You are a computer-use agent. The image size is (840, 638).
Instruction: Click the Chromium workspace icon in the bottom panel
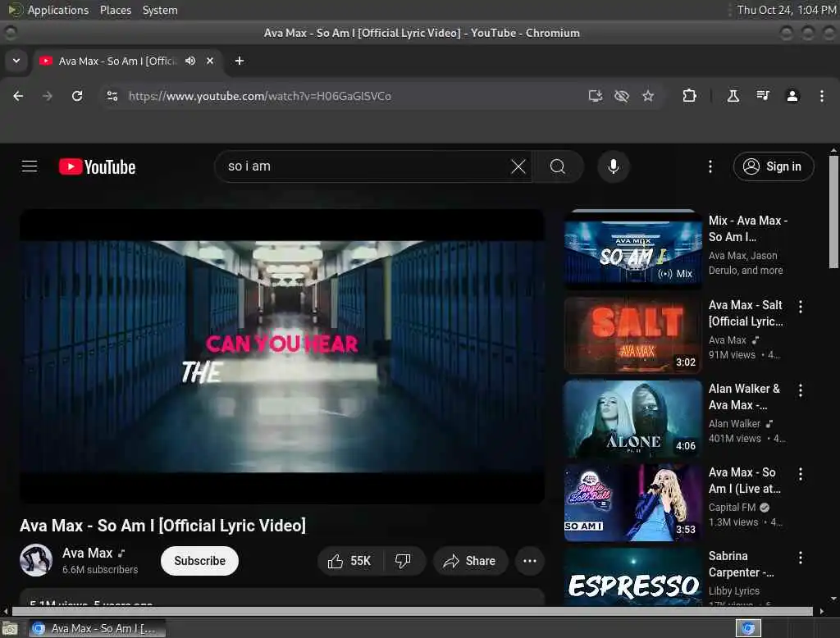tap(748, 628)
